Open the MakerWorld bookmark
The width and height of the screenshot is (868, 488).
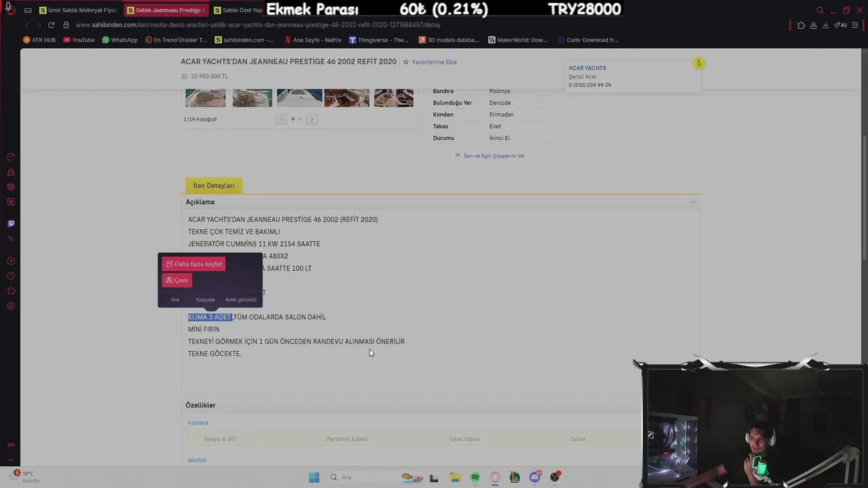(x=518, y=40)
